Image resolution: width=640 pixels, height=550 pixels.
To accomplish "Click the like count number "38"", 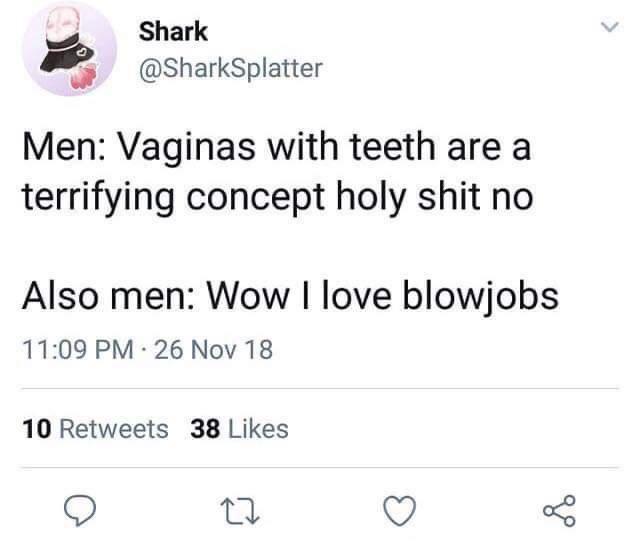I will [x=204, y=429].
